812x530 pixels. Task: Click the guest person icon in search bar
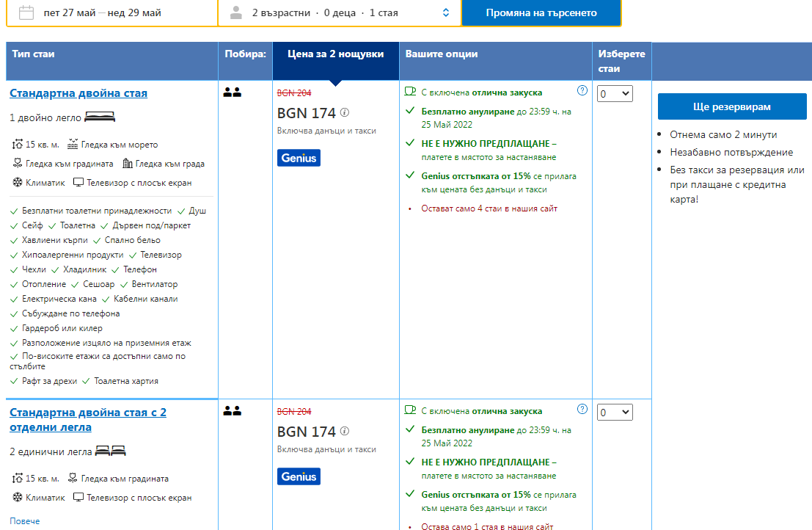(235, 12)
